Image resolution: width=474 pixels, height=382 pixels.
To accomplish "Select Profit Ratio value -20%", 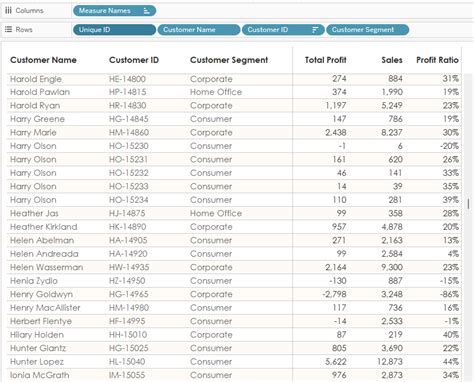I will [x=449, y=146].
